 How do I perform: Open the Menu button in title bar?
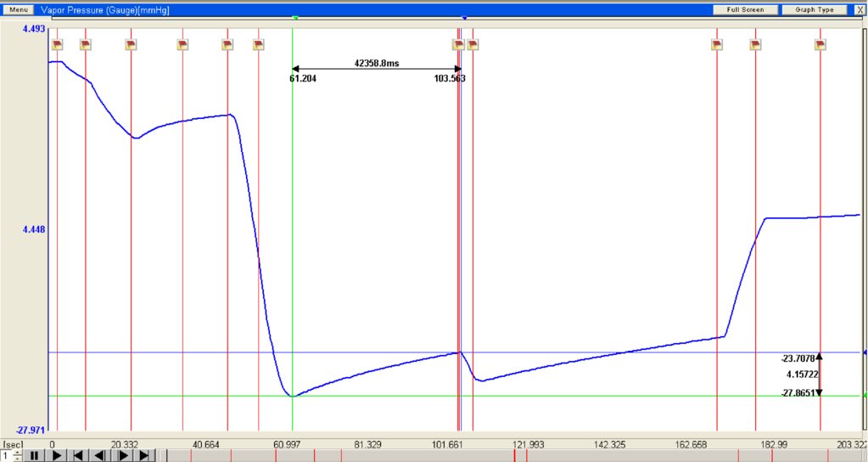coord(19,10)
